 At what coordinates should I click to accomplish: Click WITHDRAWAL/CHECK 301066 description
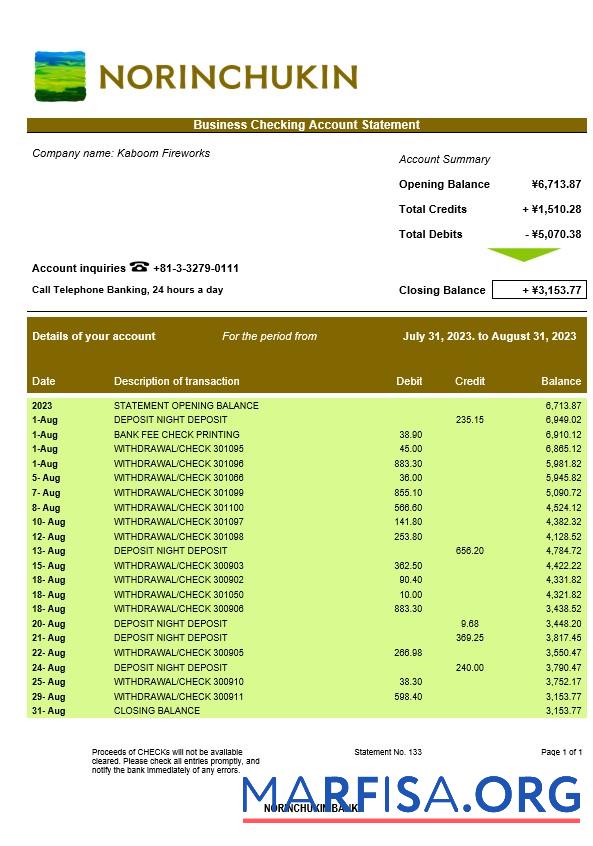click(x=179, y=477)
